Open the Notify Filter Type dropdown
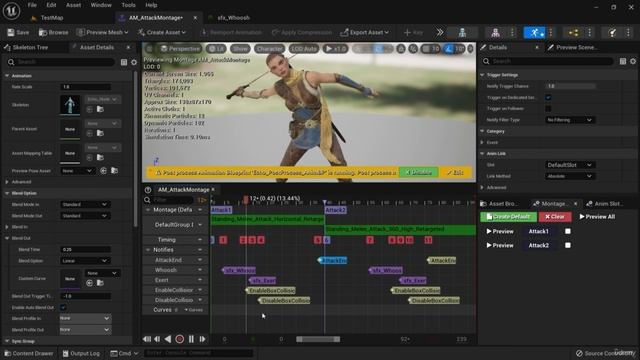This screenshot has height=360, width=640. point(570,120)
